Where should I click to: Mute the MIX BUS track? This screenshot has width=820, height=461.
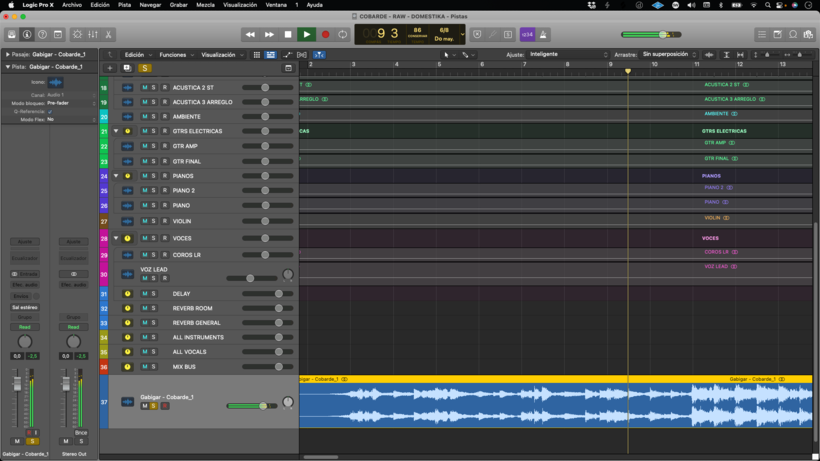click(145, 367)
